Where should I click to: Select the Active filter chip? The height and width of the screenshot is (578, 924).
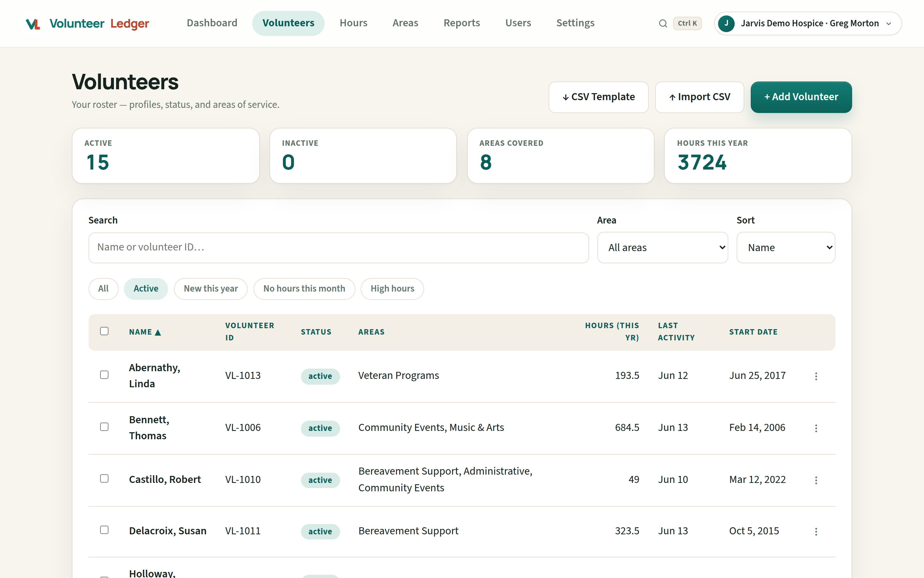click(146, 289)
